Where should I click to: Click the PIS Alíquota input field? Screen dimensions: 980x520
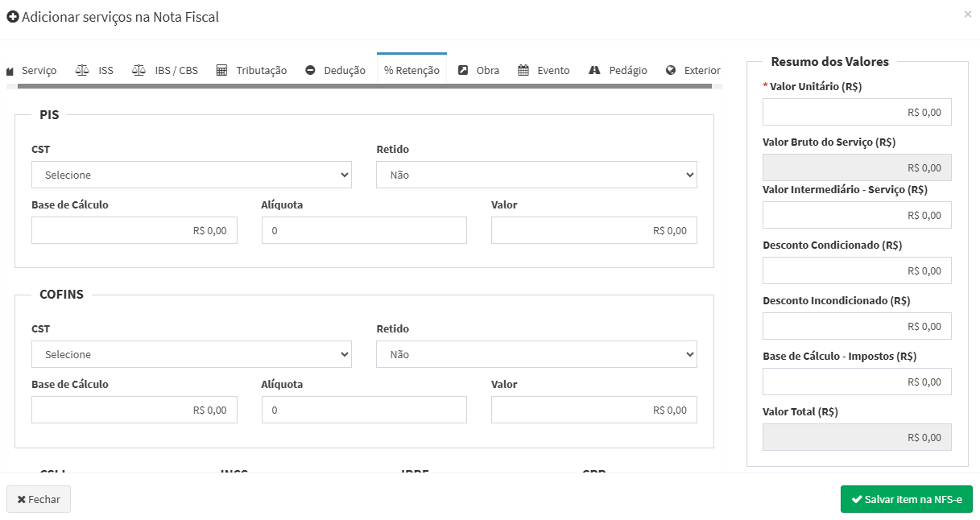click(364, 230)
